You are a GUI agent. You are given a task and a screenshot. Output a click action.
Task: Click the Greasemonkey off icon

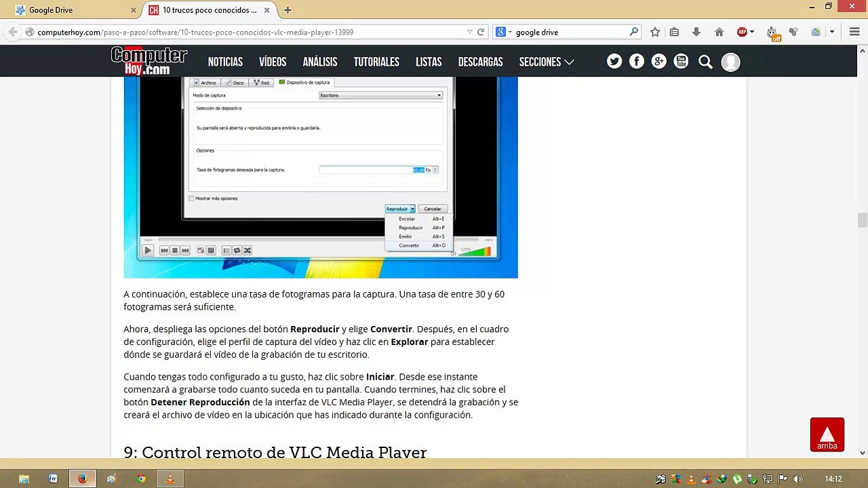pyautogui.click(x=772, y=33)
